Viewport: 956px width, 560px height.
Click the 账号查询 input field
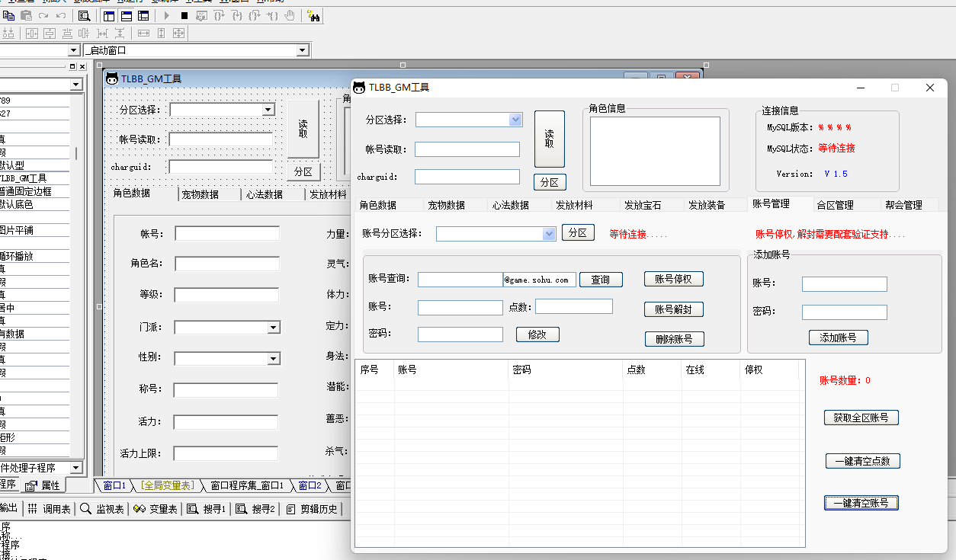[460, 280]
